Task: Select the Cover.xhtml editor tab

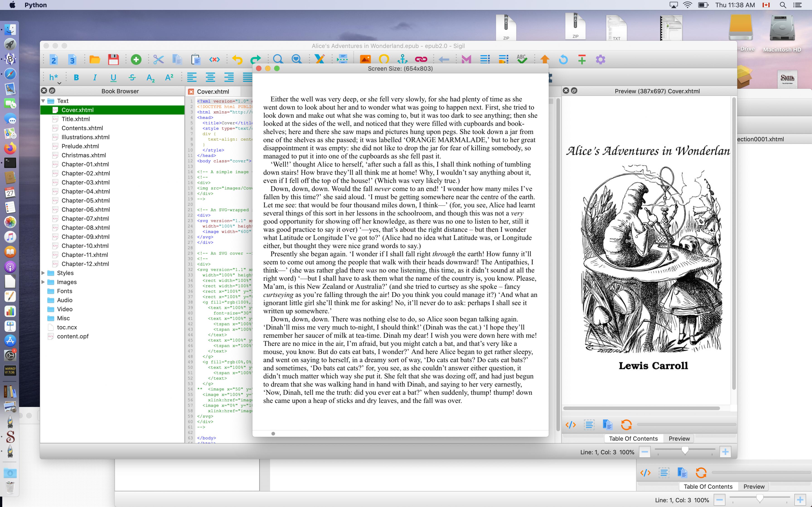Action: pos(213,91)
